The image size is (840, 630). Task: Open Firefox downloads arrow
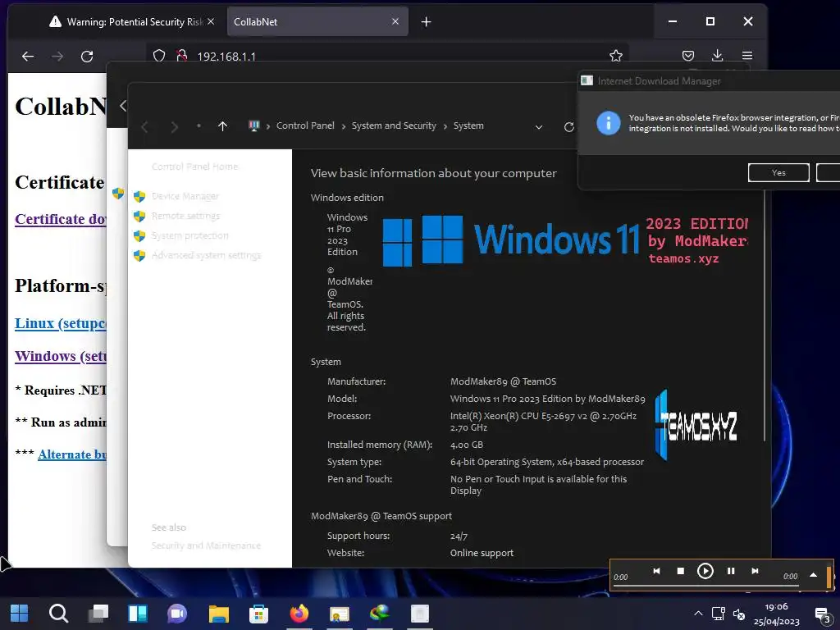pyautogui.click(x=717, y=56)
